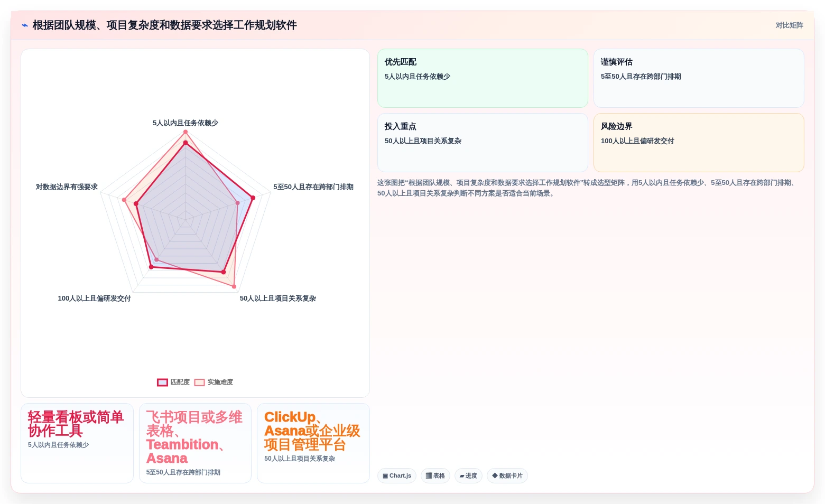Click the 对比矩阵 label in the header
Image resolution: width=825 pixels, height=504 pixels.
789,25
